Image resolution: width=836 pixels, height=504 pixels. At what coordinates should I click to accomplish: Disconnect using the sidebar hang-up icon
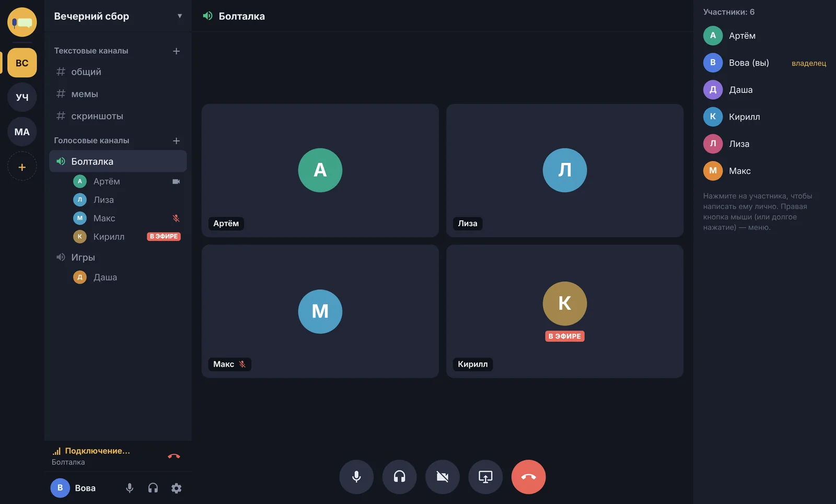pyautogui.click(x=174, y=456)
